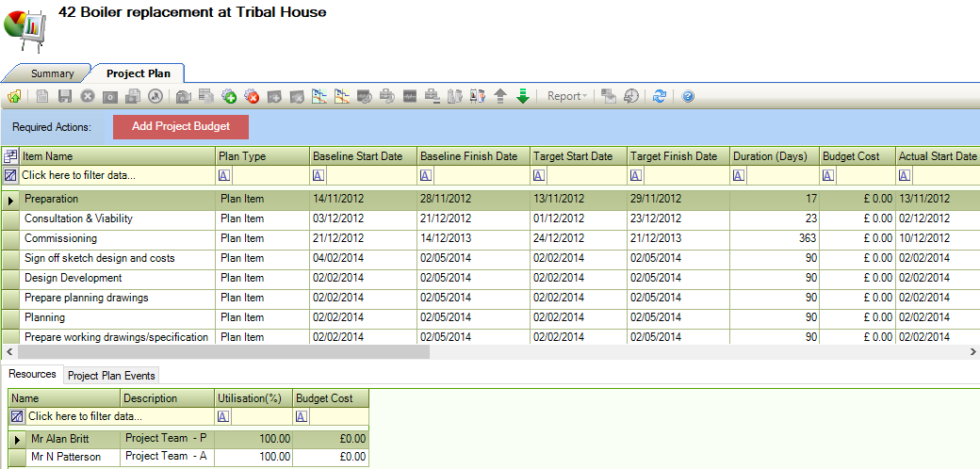The height and width of the screenshot is (469, 980).
Task: Switch to the Summary tab
Action: click(x=52, y=73)
